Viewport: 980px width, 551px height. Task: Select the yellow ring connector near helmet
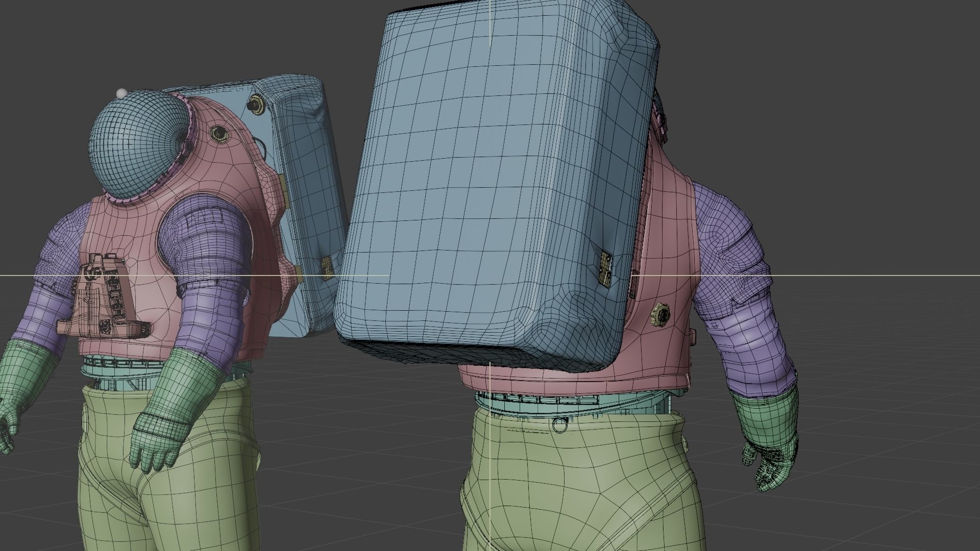[x=219, y=134]
